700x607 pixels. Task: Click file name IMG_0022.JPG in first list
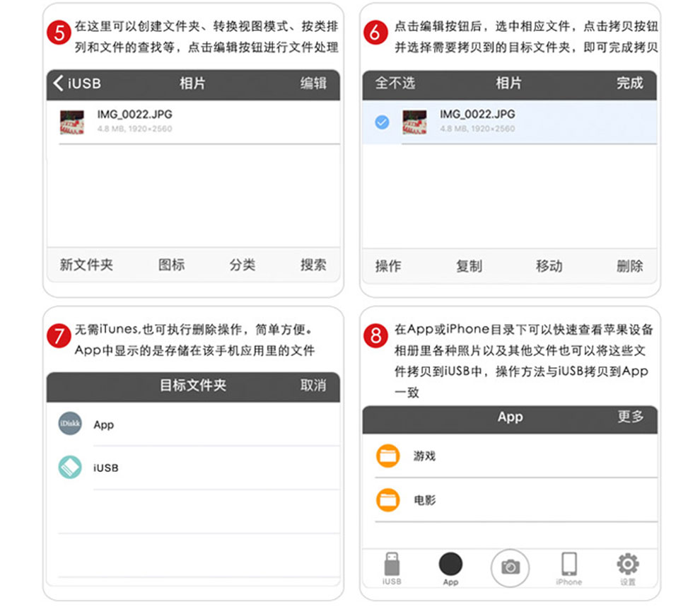134,115
